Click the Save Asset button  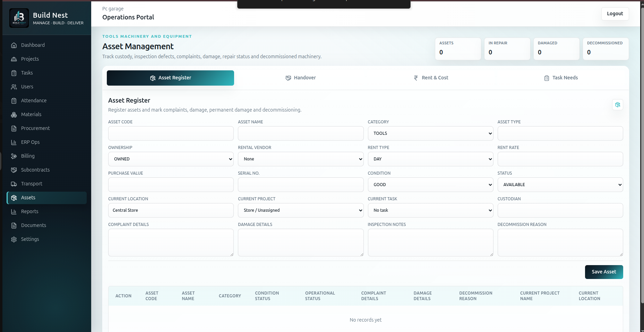(604, 272)
